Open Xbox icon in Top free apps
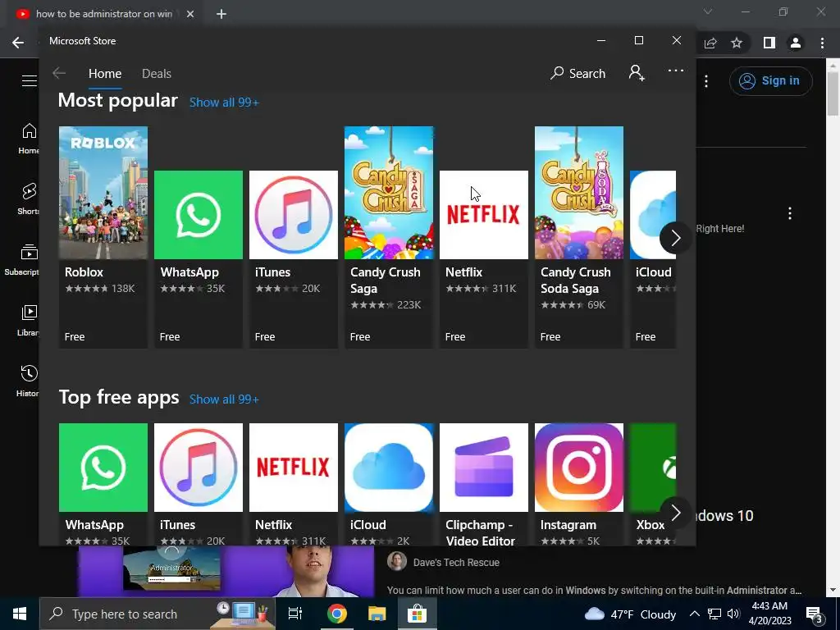 tap(653, 468)
